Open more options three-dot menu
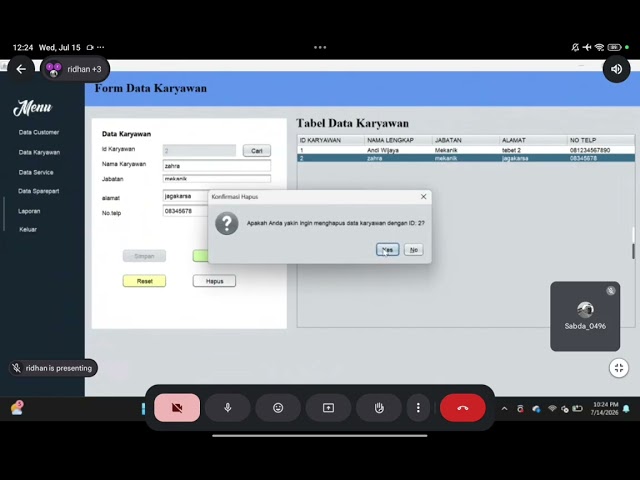The height and width of the screenshot is (480, 640). 418,408
